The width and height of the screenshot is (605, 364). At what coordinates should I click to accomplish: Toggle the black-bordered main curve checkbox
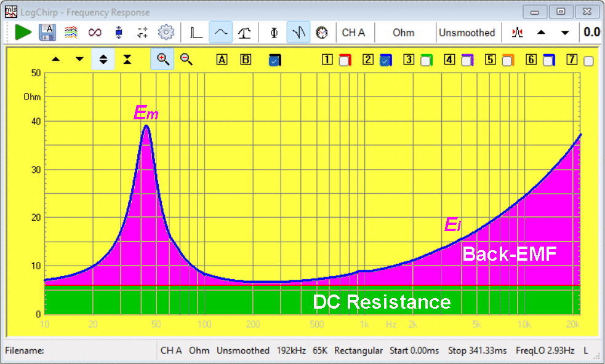click(274, 60)
